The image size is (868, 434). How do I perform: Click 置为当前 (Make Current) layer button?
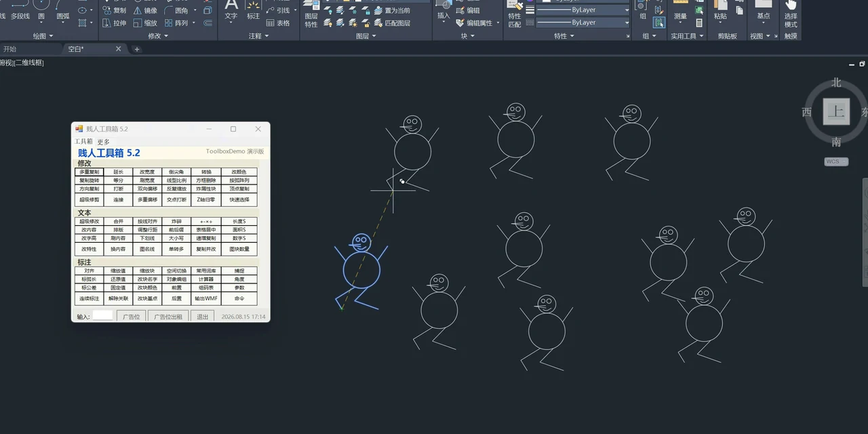click(391, 10)
